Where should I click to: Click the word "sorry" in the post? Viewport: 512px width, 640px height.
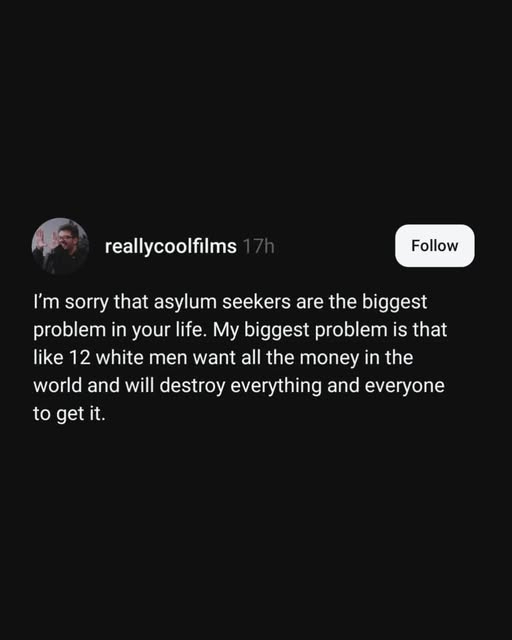[87, 303]
